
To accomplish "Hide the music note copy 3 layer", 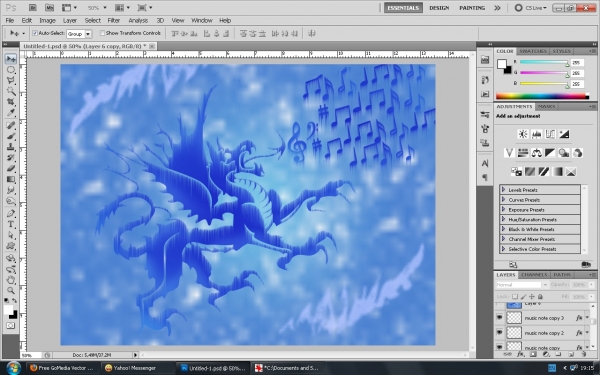I will (x=499, y=318).
